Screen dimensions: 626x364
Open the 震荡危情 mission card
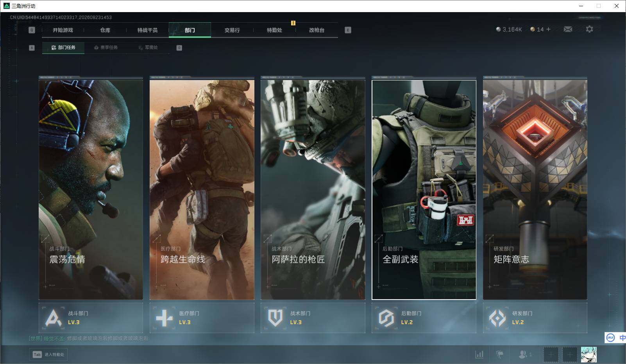[91, 190]
